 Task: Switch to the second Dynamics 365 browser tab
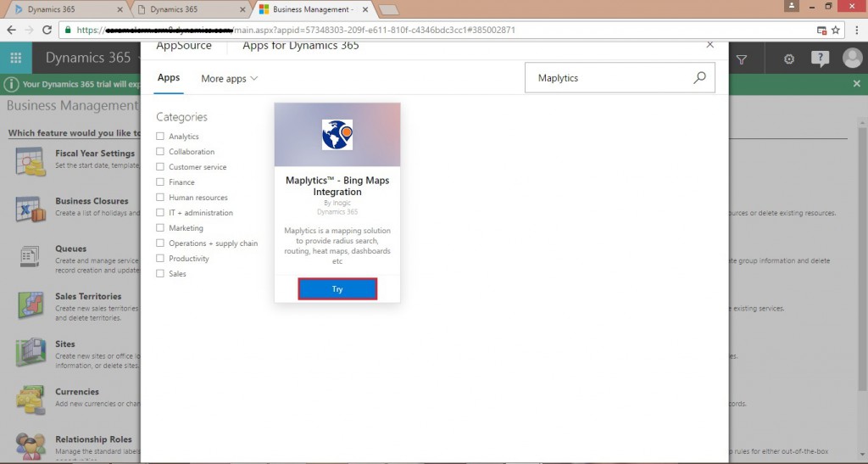tap(188, 9)
